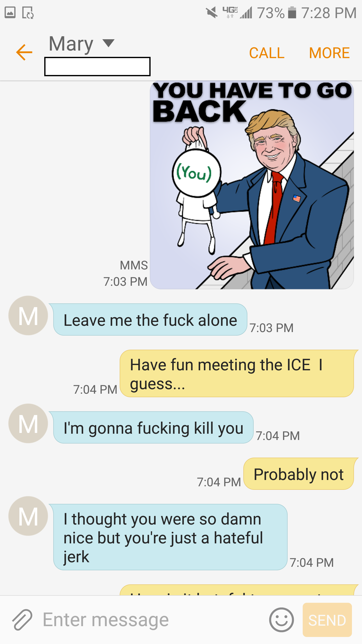The width and height of the screenshot is (362, 644).
Task: Tap the CALL button
Action: click(x=267, y=53)
